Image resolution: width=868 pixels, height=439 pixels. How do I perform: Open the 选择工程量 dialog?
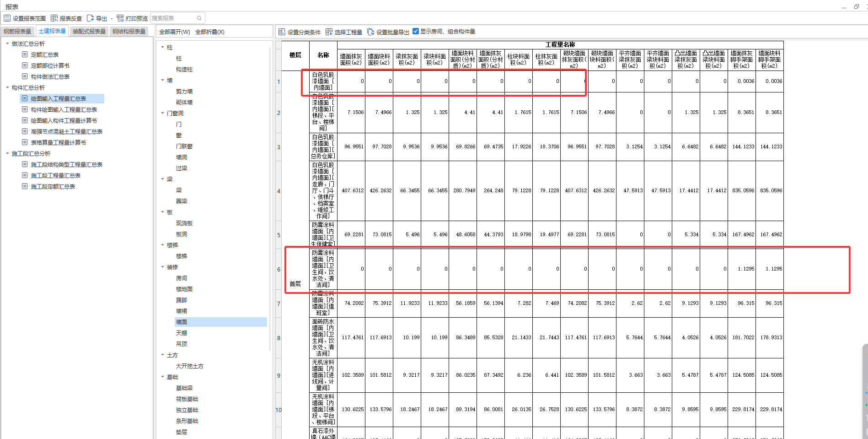[x=328, y=31]
